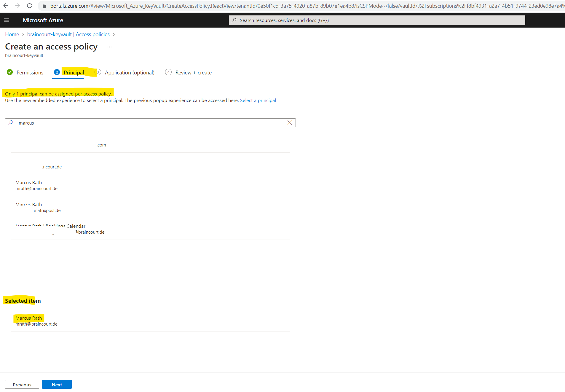Open the Application (optional) step

tap(130, 72)
